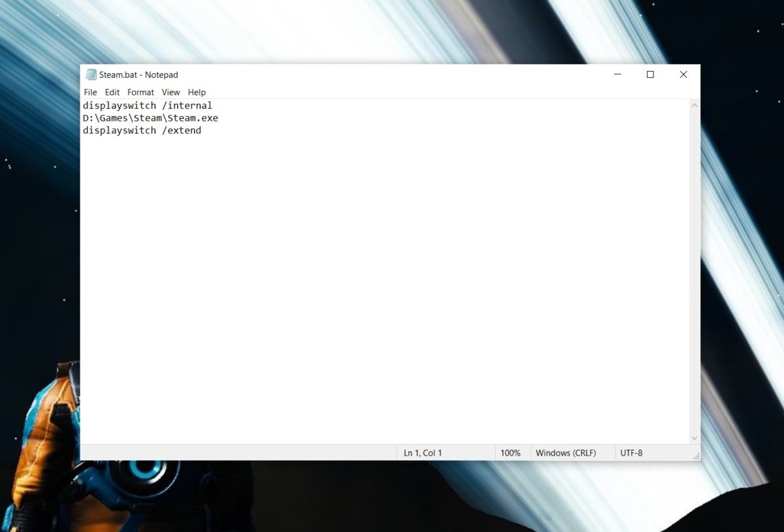Minimize the Notepad window
Screen dimensions: 784x532
(617, 74)
